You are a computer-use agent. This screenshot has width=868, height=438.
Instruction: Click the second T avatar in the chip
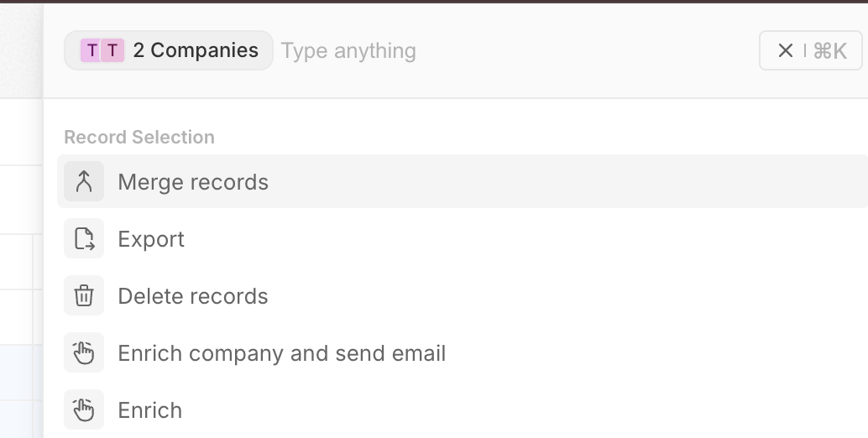click(112, 51)
